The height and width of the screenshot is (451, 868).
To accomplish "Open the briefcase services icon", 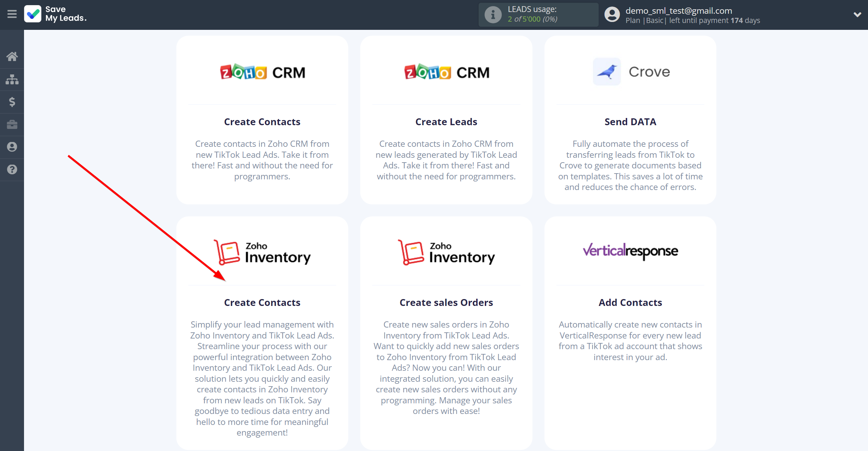I will tap(12, 124).
